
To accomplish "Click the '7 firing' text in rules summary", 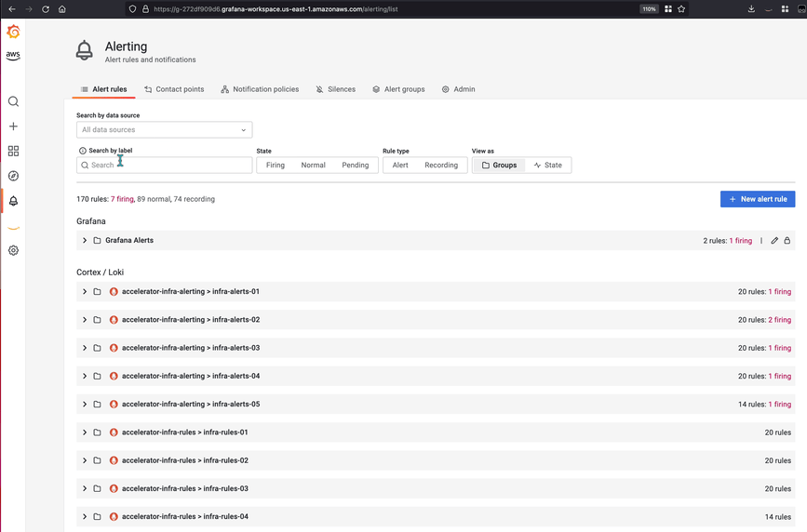I will [x=122, y=199].
